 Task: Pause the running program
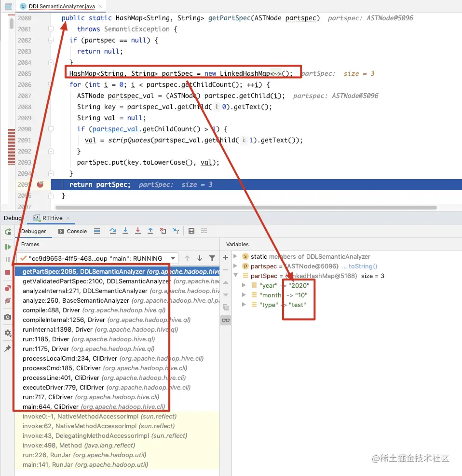tap(8, 260)
